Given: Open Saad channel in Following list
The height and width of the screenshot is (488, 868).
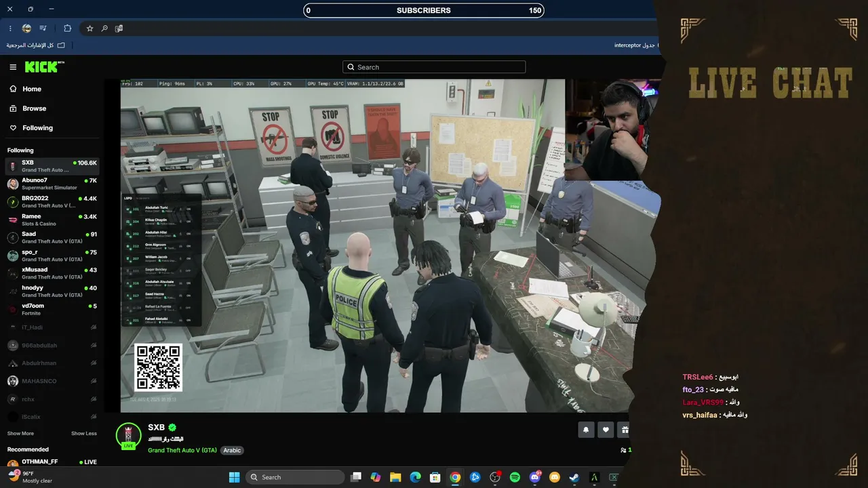Looking at the screenshot, I should [52, 237].
